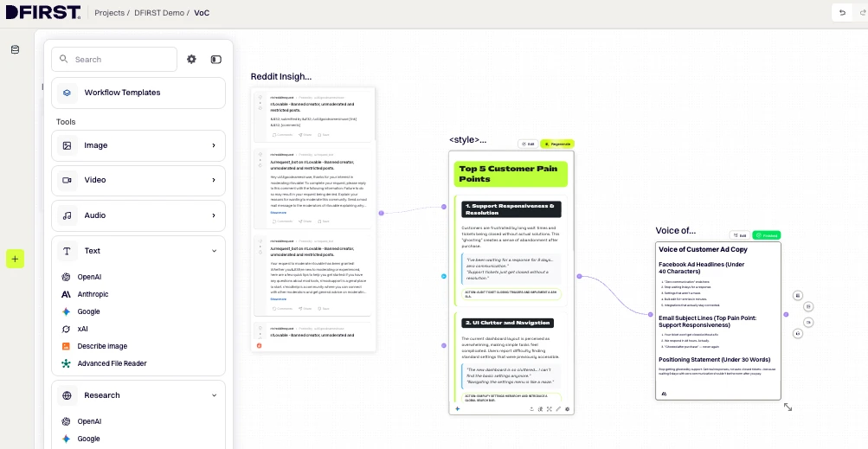
Task: Open panel settings gear next to Search
Action: pyautogui.click(x=191, y=59)
